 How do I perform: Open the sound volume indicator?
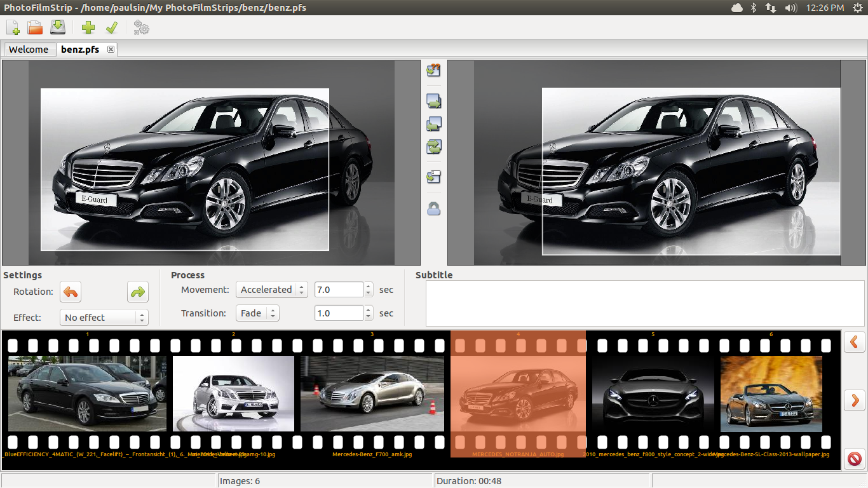(x=790, y=8)
